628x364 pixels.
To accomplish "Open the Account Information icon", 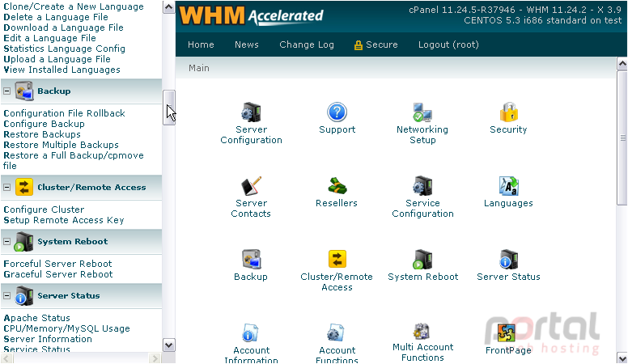I will [x=251, y=332].
